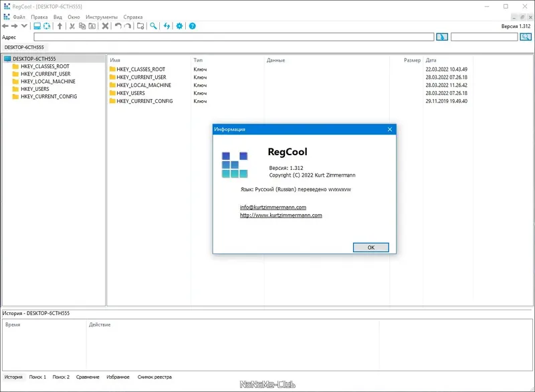Switch to the Поиск 1 tab
The height and width of the screenshot is (392, 535).
[37, 377]
